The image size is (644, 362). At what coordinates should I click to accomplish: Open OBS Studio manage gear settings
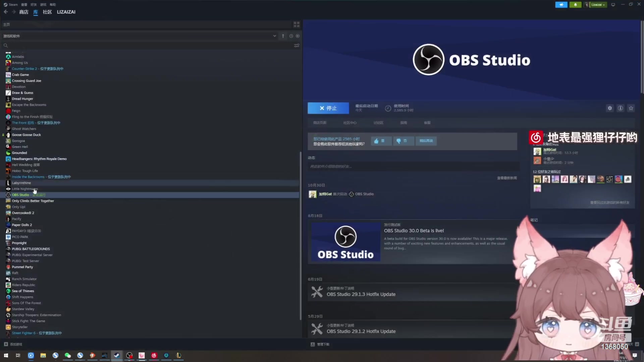coord(610,108)
